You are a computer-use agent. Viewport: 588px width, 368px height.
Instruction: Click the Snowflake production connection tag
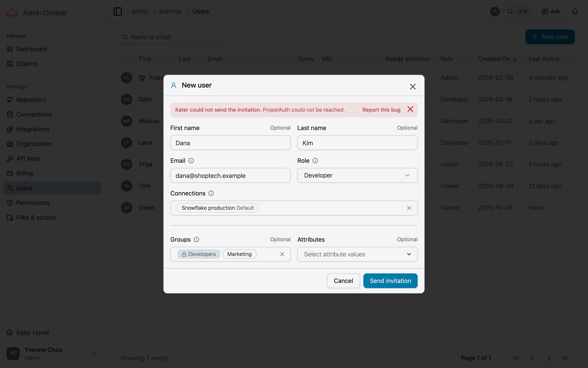click(218, 208)
